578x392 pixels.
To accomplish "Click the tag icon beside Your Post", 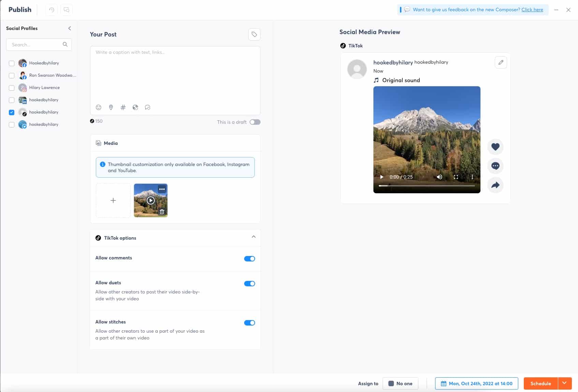I will click(x=254, y=34).
